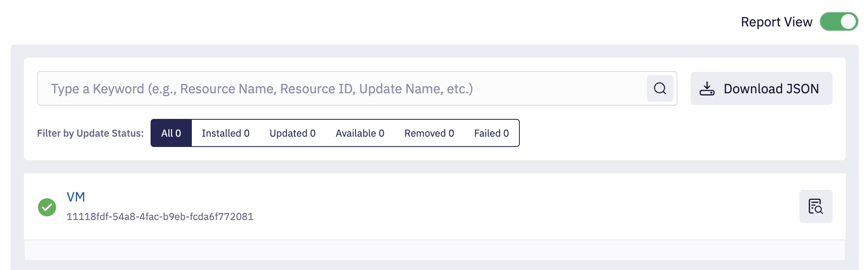The width and height of the screenshot is (868, 270).
Task: Select the All 0 filter
Action: [x=171, y=133]
